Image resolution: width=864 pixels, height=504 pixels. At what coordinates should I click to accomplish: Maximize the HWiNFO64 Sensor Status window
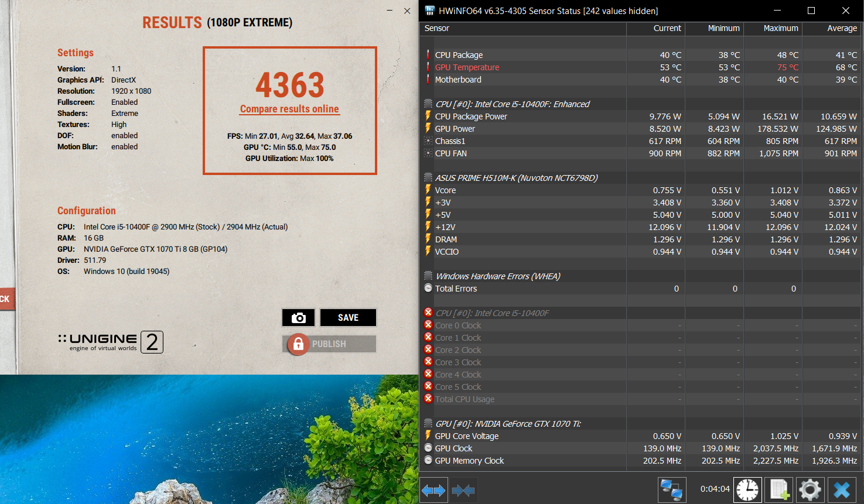pos(811,11)
